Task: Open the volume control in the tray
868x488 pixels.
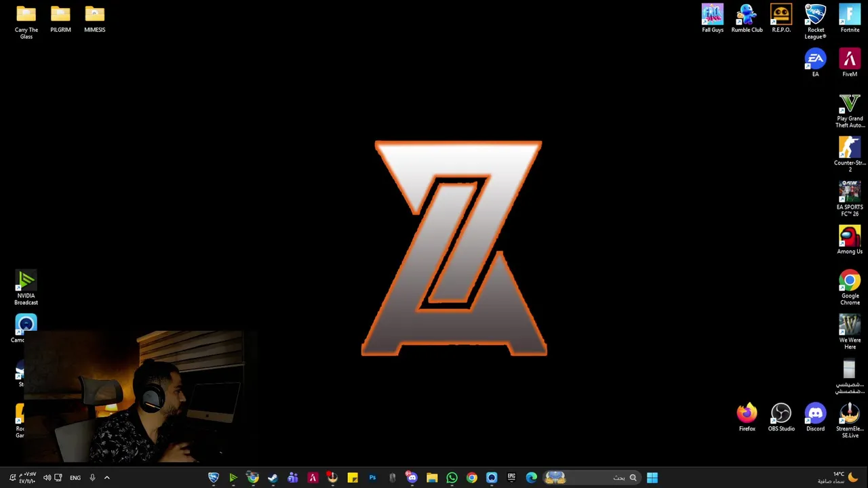Action: pos(47,478)
